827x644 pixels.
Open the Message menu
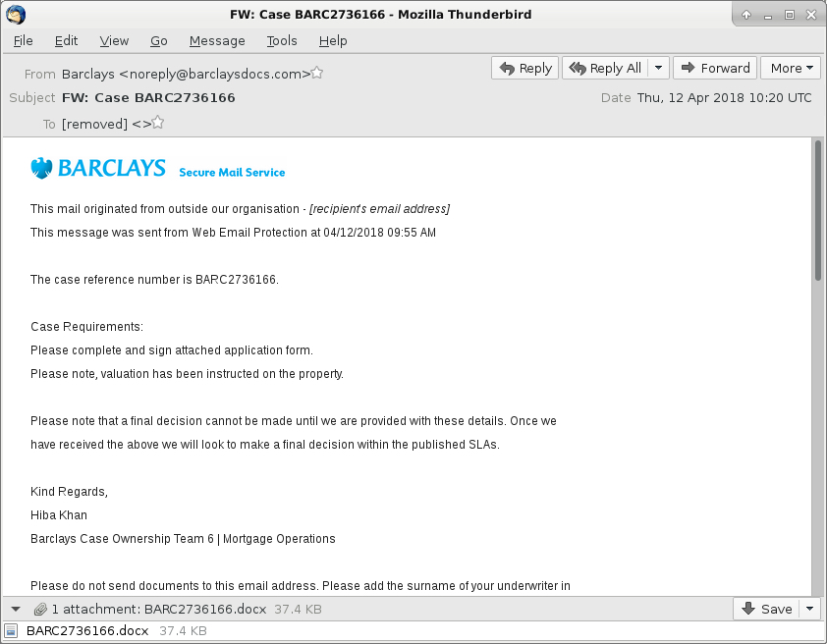(x=217, y=40)
